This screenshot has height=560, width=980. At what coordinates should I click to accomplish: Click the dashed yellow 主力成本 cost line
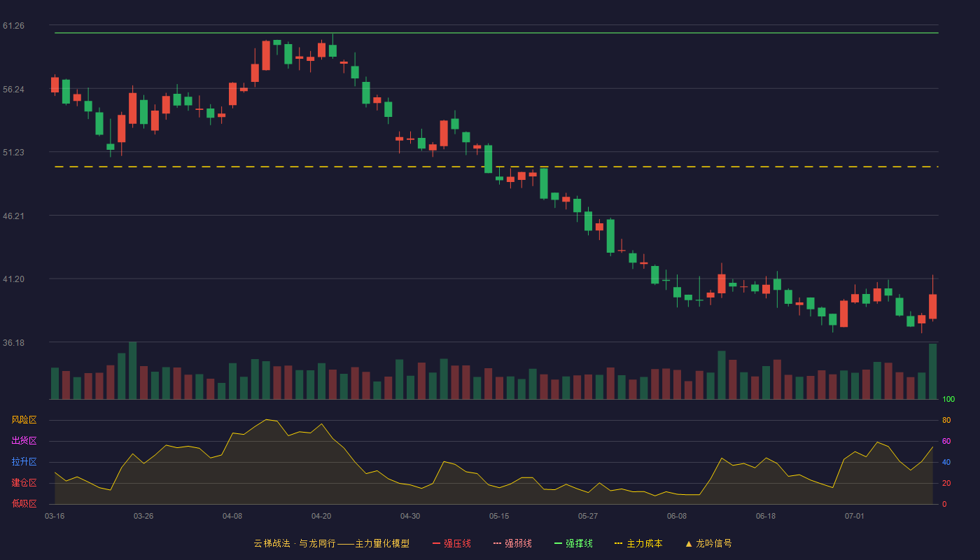pyautogui.click(x=496, y=167)
